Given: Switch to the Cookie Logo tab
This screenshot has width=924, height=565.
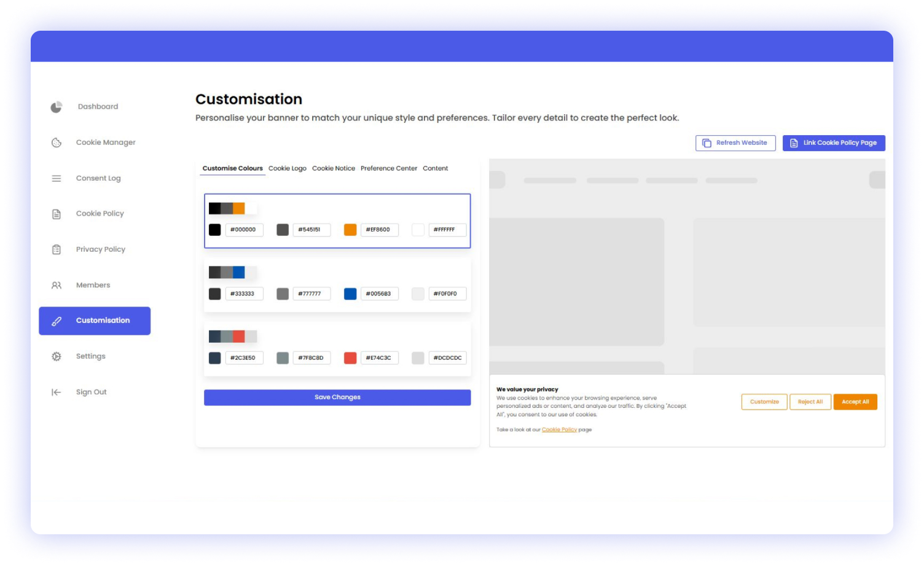Looking at the screenshot, I should 288,168.
